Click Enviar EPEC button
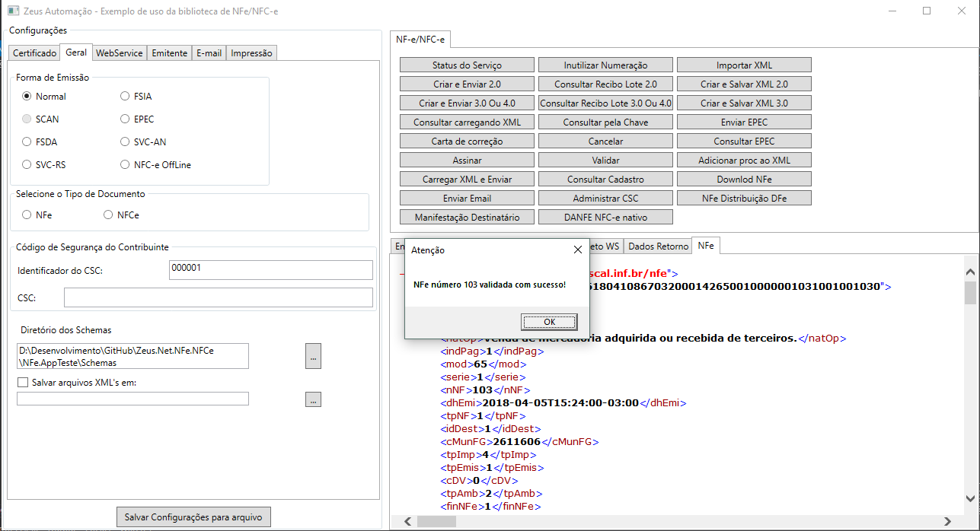 pos(744,122)
